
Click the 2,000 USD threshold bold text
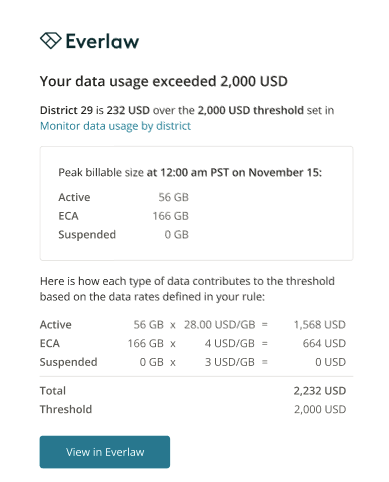(x=251, y=110)
